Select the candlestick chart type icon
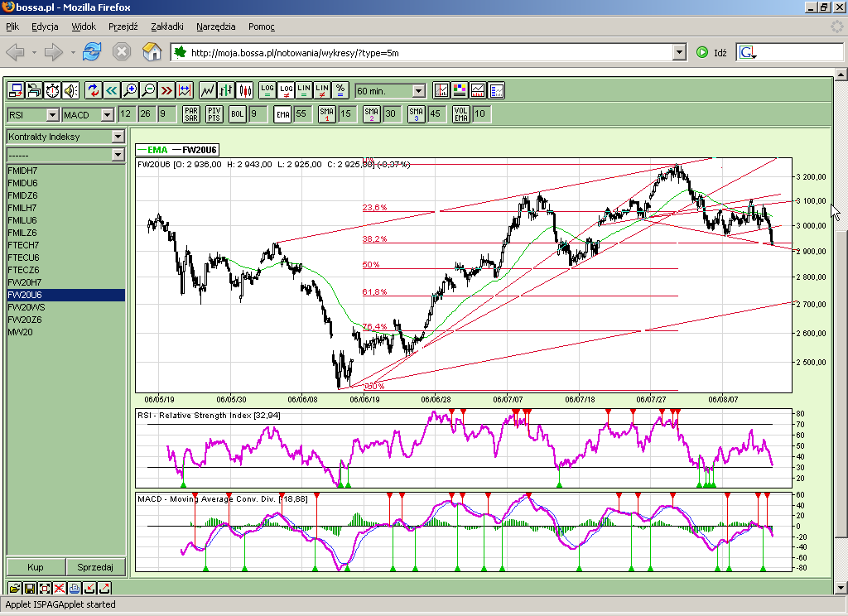Image resolution: width=848 pixels, height=616 pixels. [x=244, y=90]
